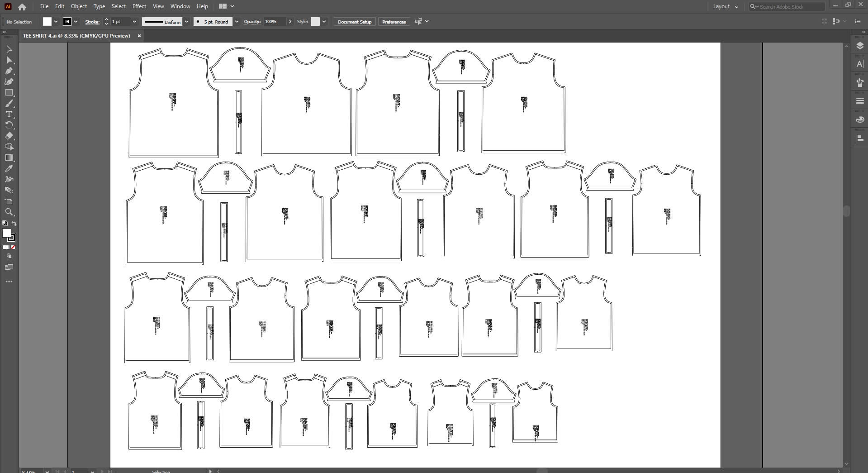Screen dimensions: 868x473
Task: Open the Object menu
Action: pos(79,6)
